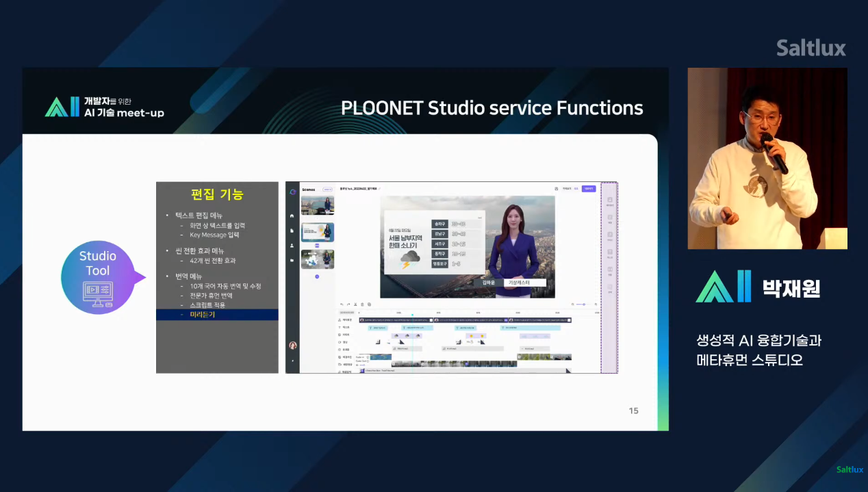Select the first text clip on text track
868x492 pixels.
(378, 328)
